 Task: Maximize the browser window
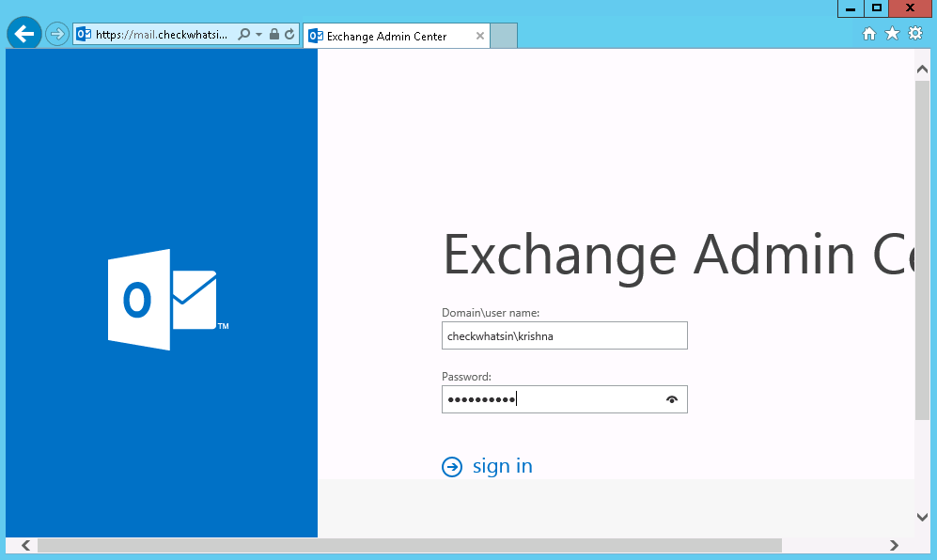(877, 8)
